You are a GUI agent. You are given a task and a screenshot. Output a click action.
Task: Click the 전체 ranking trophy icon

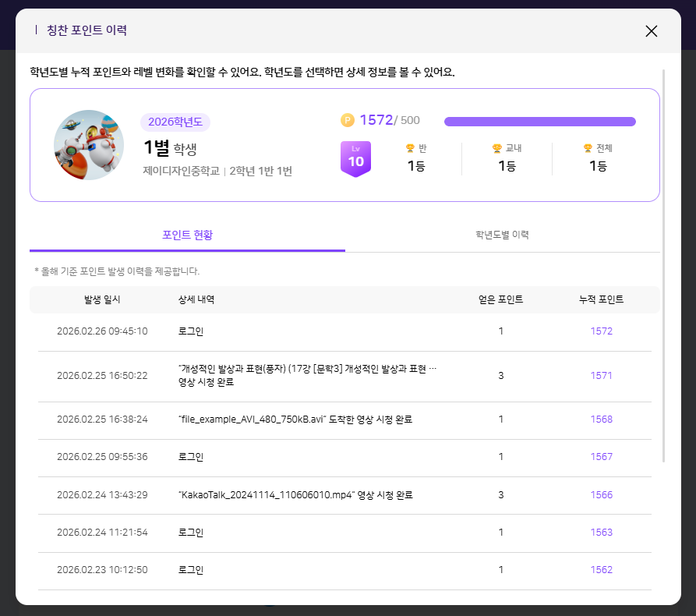point(588,147)
